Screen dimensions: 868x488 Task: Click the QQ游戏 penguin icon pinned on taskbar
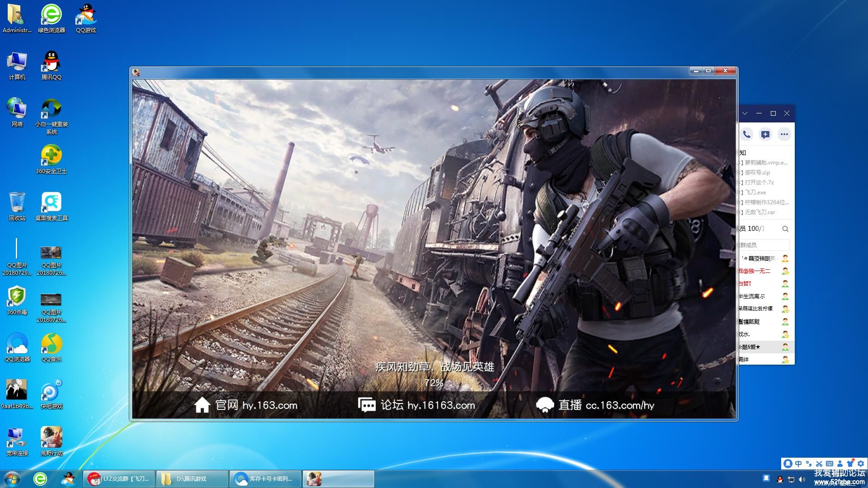(68, 479)
